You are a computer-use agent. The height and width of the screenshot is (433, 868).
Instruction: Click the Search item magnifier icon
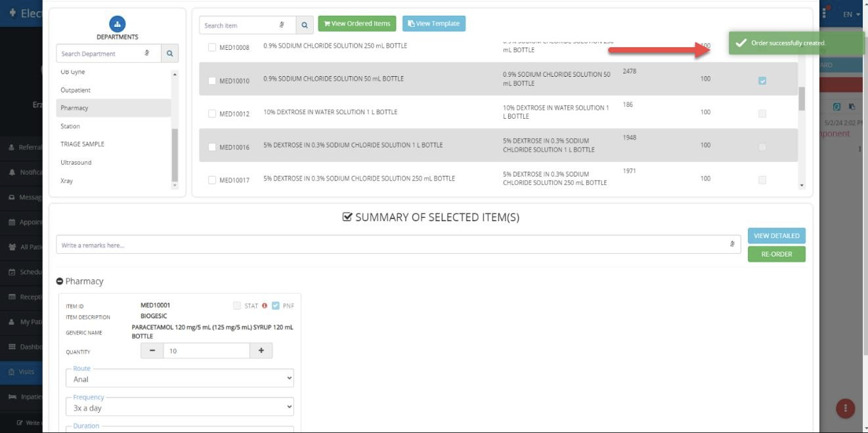[304, 25]
